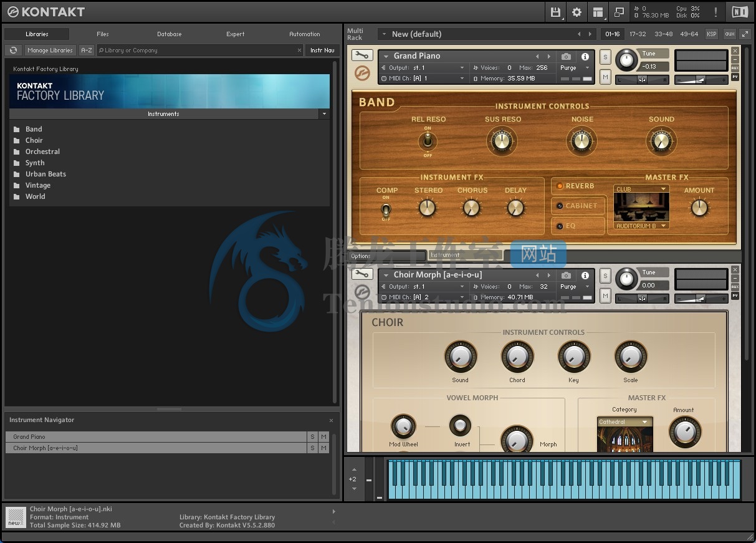Viewport: 756px width, 543px height.
Task: Adjust Grand Piano volume slider
Action: tap(701, 79)
